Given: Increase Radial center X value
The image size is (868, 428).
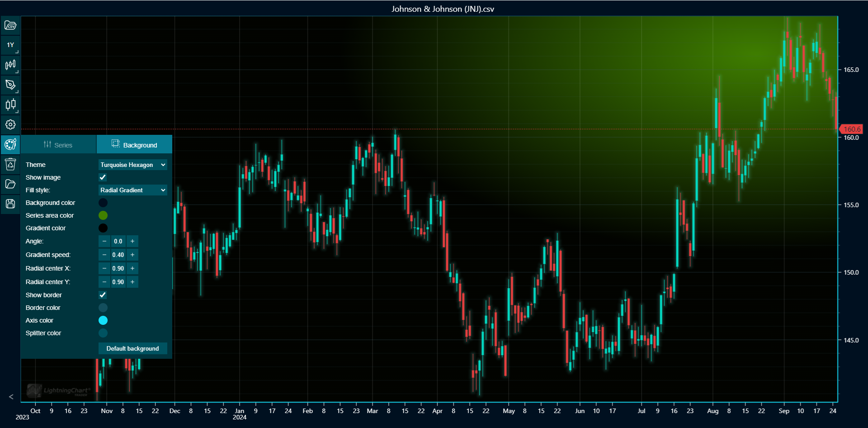Looking at the screenshot, I should point(132,268).
